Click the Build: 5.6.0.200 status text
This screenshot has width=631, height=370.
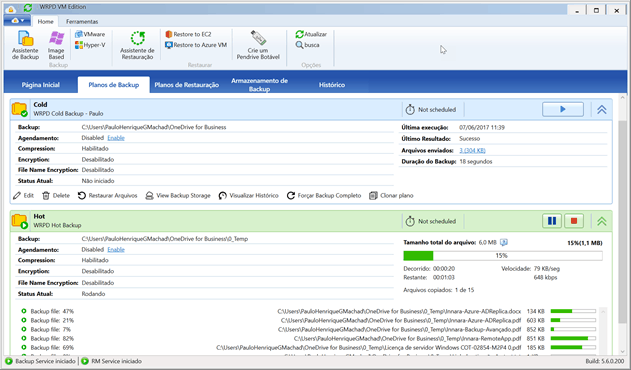click(x=605, y=361)
